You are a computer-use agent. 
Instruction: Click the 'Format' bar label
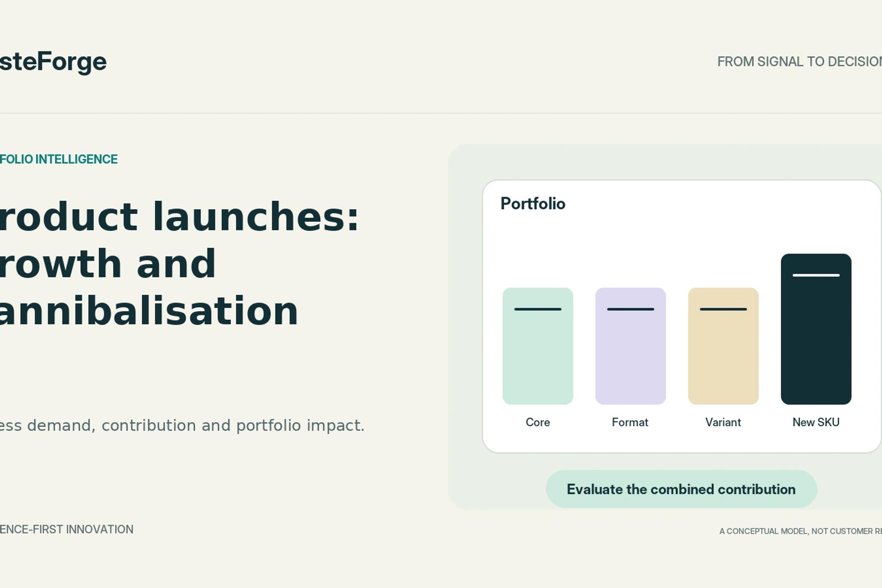pyautogui.click(x=630, y=422)
